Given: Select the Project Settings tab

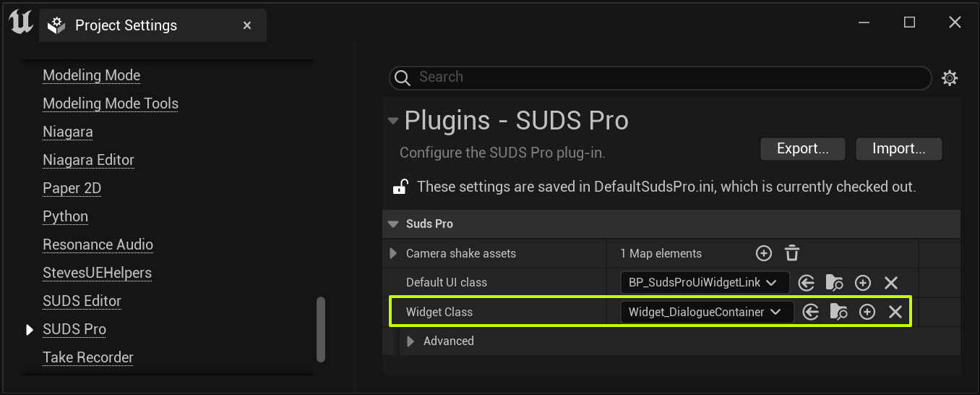Looking at the screenshot, I should tap(152, 25).
